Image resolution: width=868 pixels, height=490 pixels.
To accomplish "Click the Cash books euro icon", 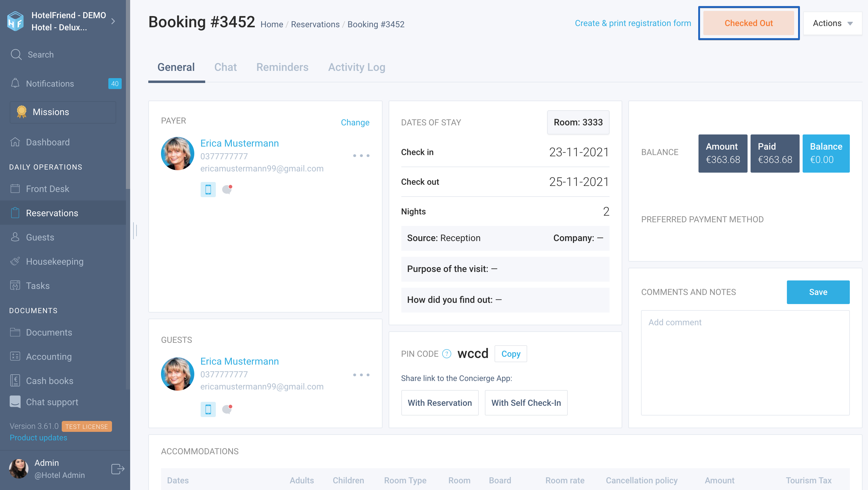I will 15,380.
